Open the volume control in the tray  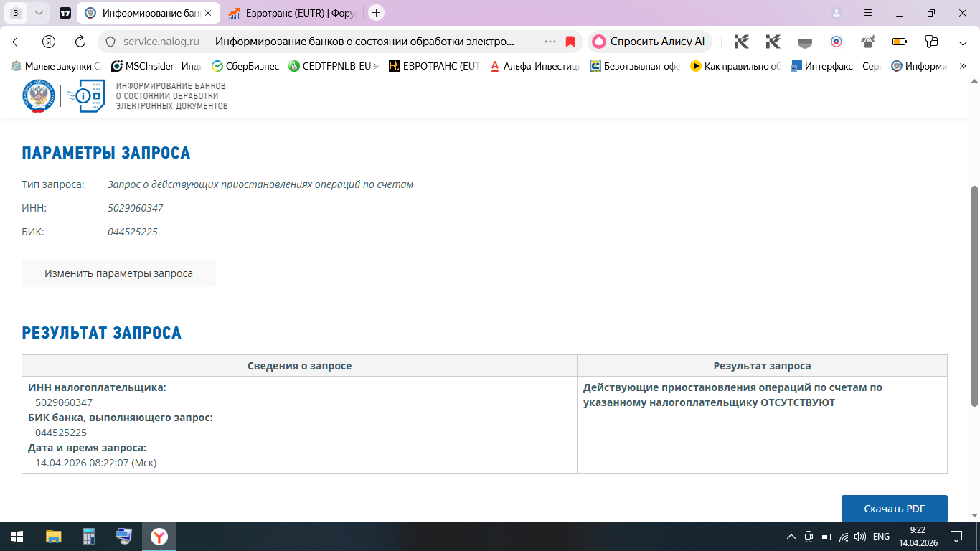860,537
